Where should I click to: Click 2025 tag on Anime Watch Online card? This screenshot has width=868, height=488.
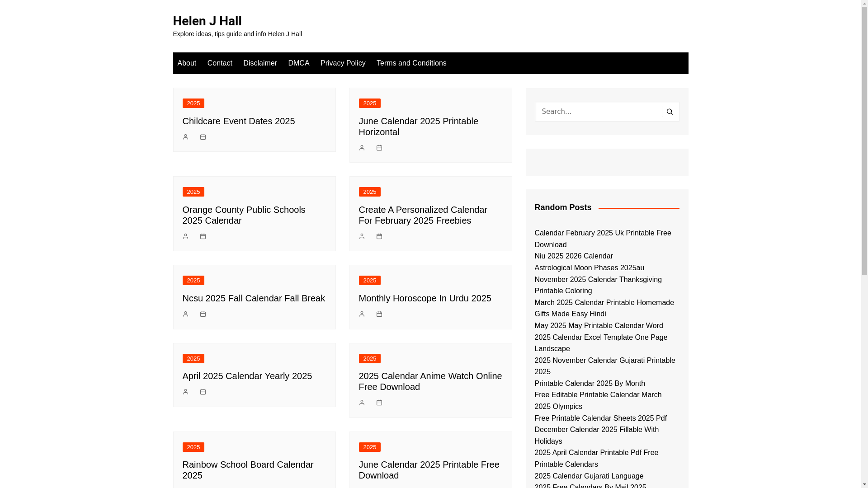tap(370, 359)
